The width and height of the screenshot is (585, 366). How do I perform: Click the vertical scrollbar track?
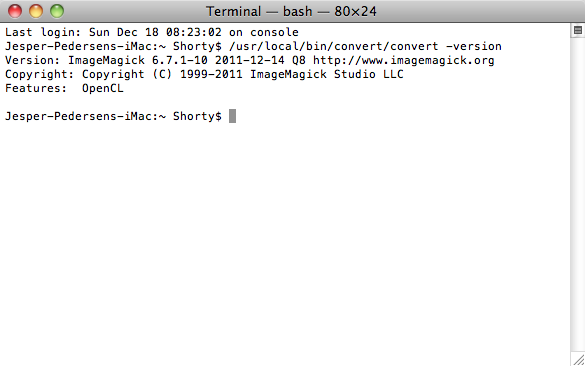(x=578, y=194)
